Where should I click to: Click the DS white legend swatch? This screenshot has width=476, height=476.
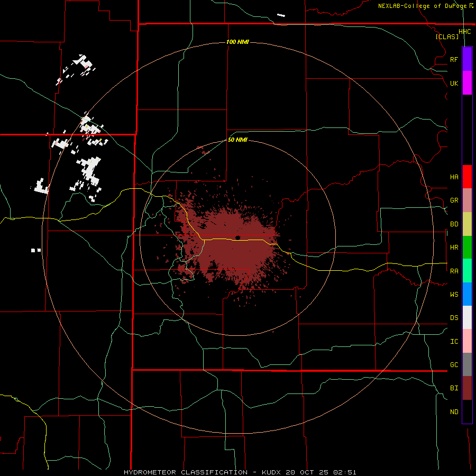pos(467,317)
